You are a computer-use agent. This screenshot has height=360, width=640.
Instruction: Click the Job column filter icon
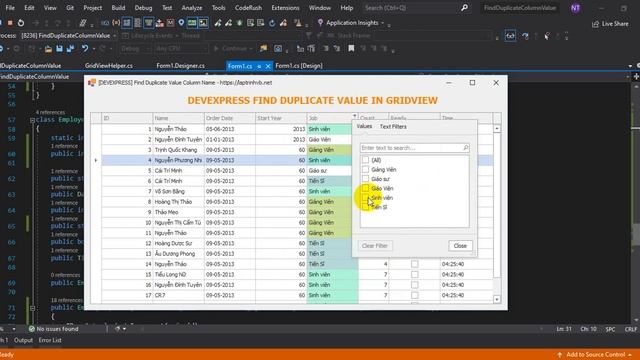point(355,116)
